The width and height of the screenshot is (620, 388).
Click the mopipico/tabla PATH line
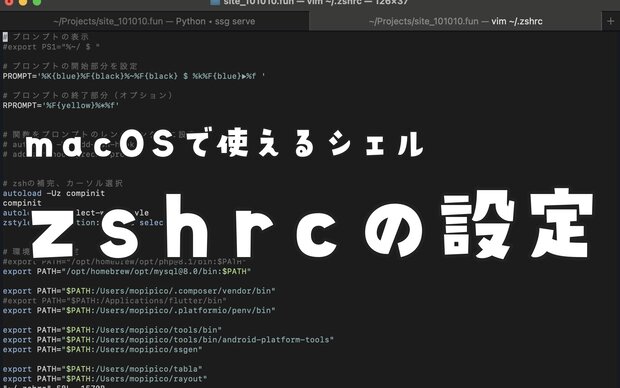[102, 369]
